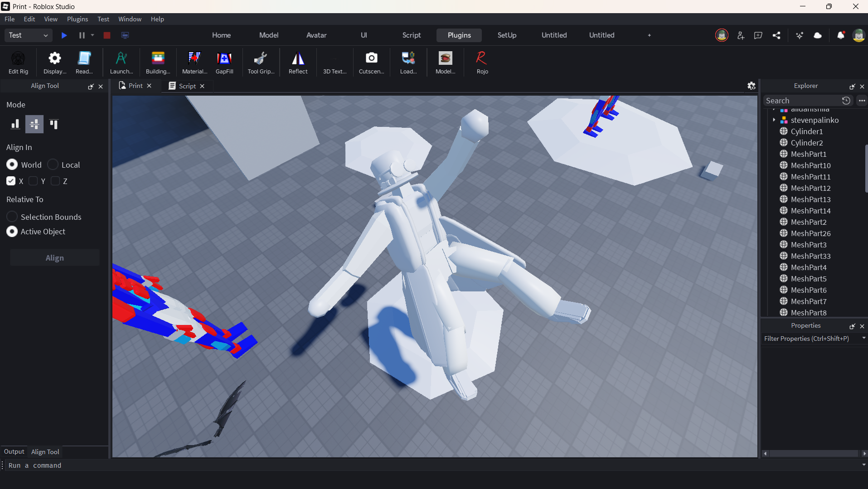Enable the Y axis checkbox

(33, 181)
